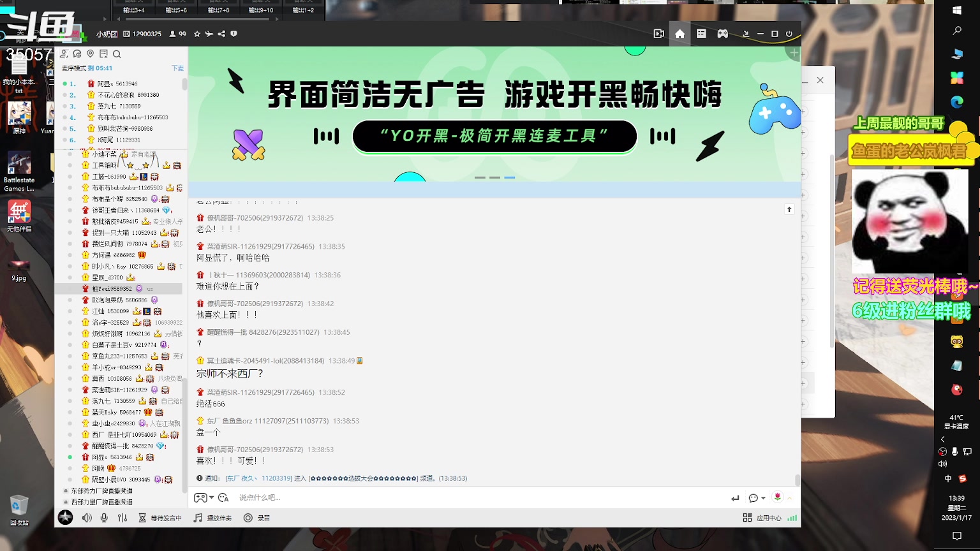Click the gamepad game center icon in title bar
Viewport: 980px width, 551px height.
click(723, 34)
